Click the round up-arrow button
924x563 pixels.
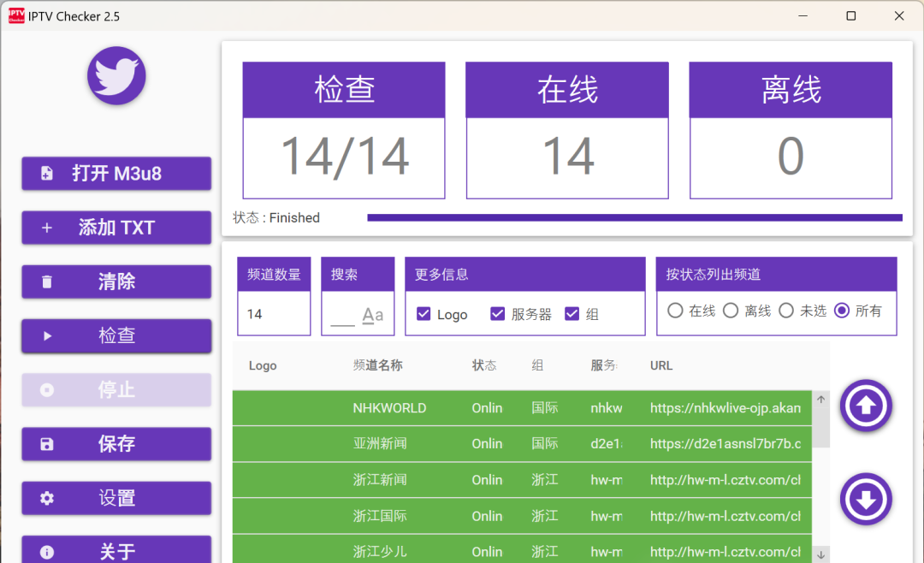[866, 406]
